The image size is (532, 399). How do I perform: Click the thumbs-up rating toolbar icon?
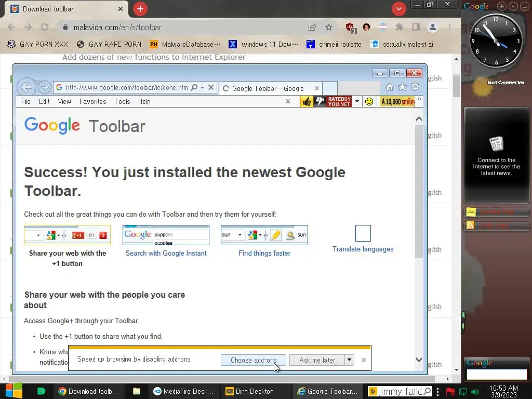307,101
